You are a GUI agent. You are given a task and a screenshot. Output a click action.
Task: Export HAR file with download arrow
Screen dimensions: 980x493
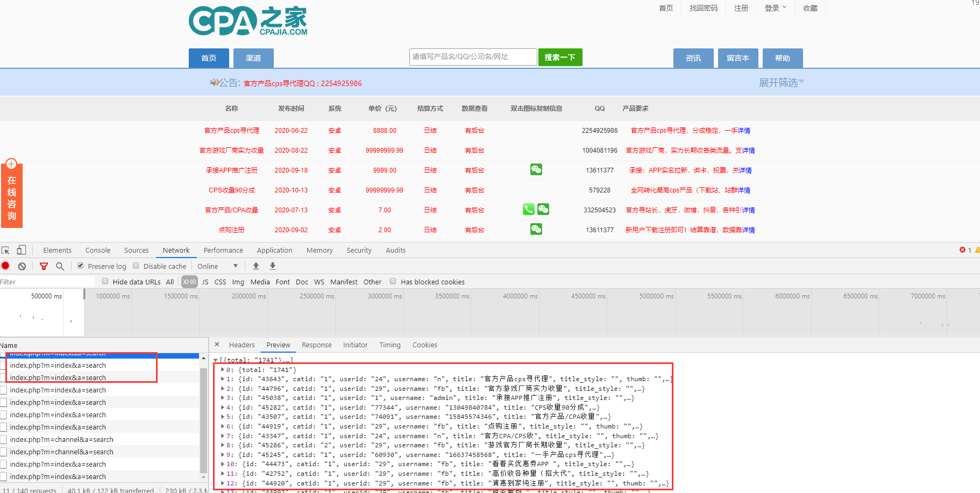[273, 266]
